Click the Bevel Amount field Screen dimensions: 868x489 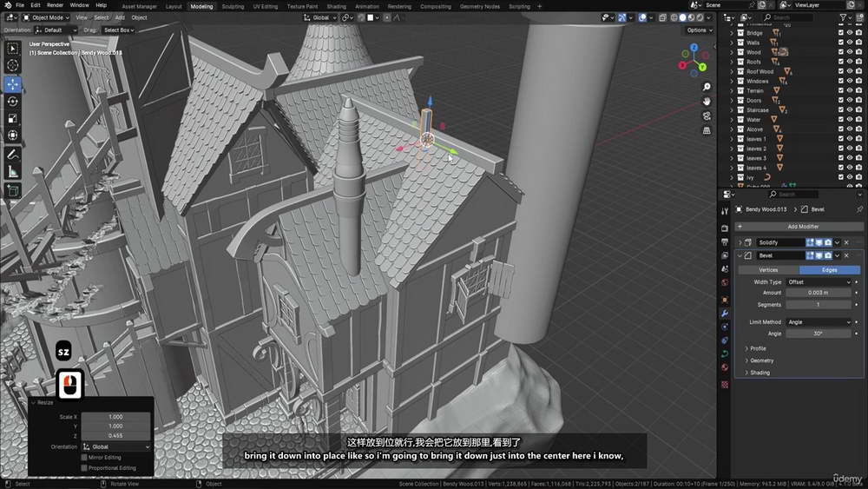click(x=819, y=293)
